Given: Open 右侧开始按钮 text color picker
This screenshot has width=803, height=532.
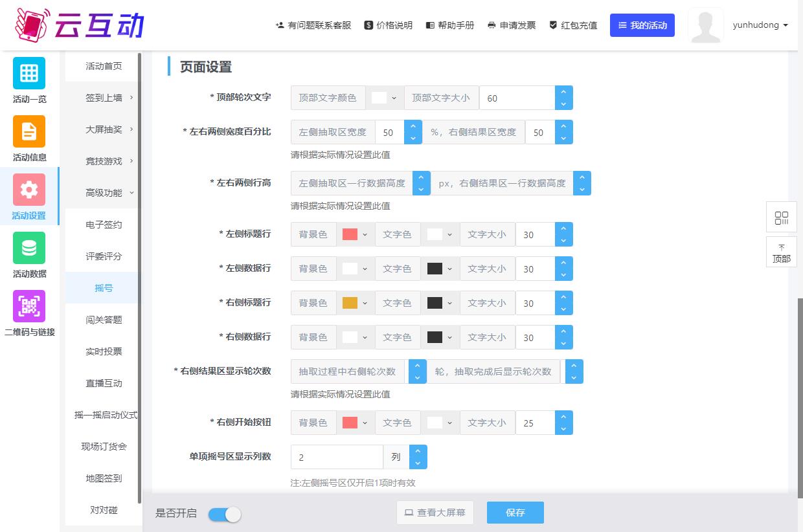Looking at the screenshot, I should coord(440,423).
